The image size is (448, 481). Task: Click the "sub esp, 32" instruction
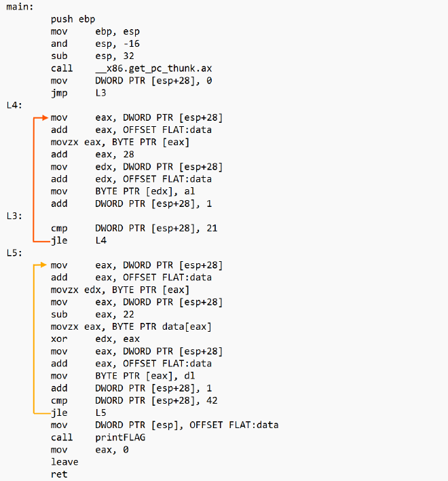[x=92, y=56]
